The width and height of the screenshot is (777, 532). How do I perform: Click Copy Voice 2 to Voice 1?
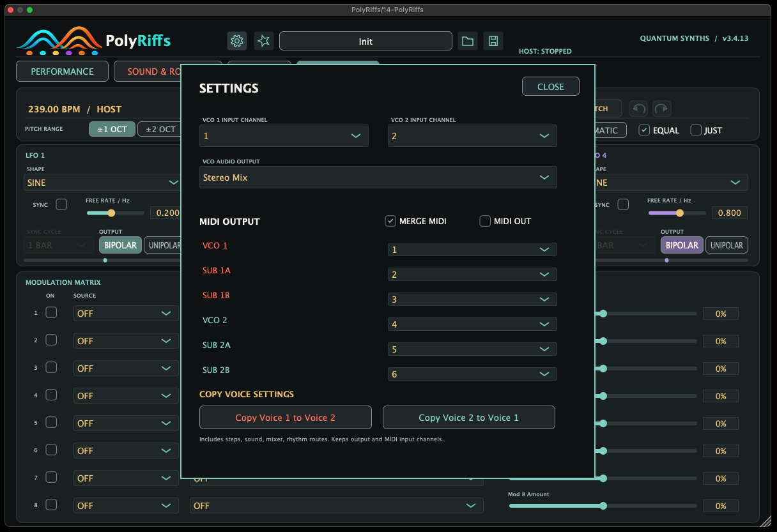469,418
